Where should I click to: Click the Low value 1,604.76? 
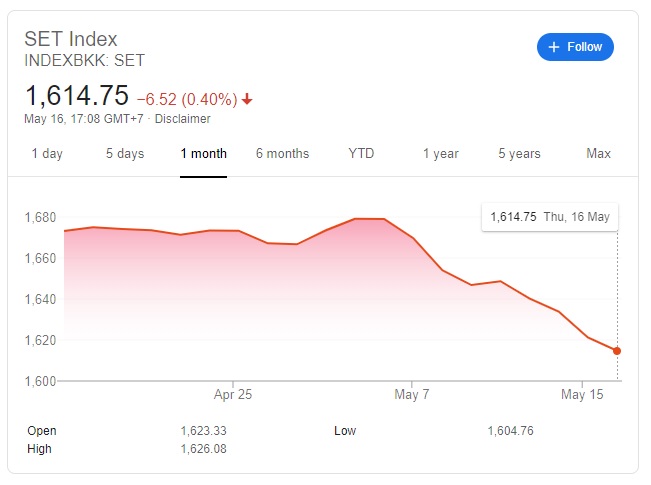[x=510, y=431]
